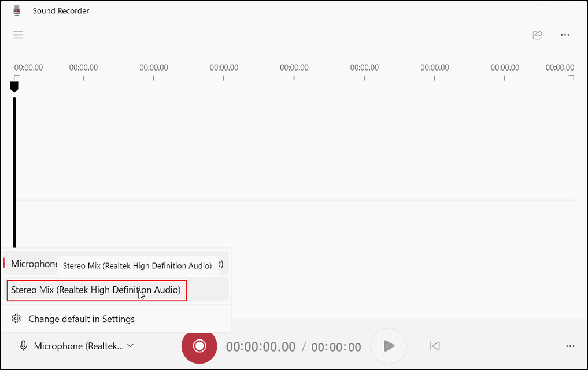The height and width of the screenshot is (370, 588).
Task: Click the total duration display 00:00:00
Action: pos(336,346)
